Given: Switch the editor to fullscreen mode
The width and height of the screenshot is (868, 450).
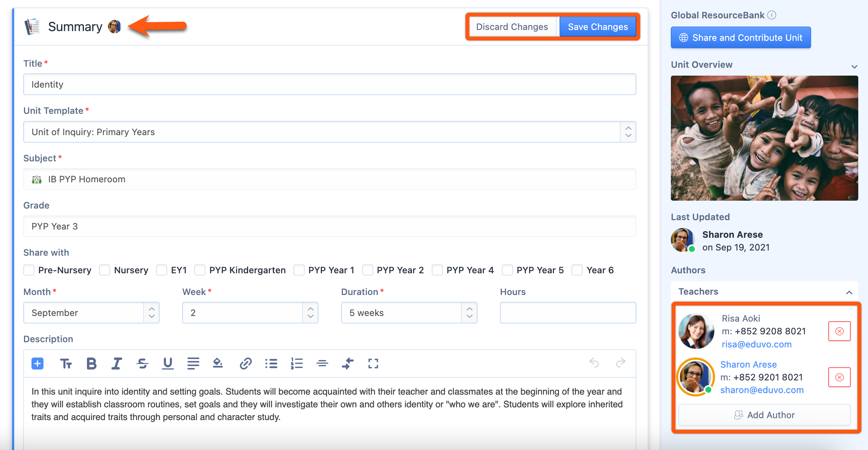Looking at the screenshot, I should click(x=373, y=364).
